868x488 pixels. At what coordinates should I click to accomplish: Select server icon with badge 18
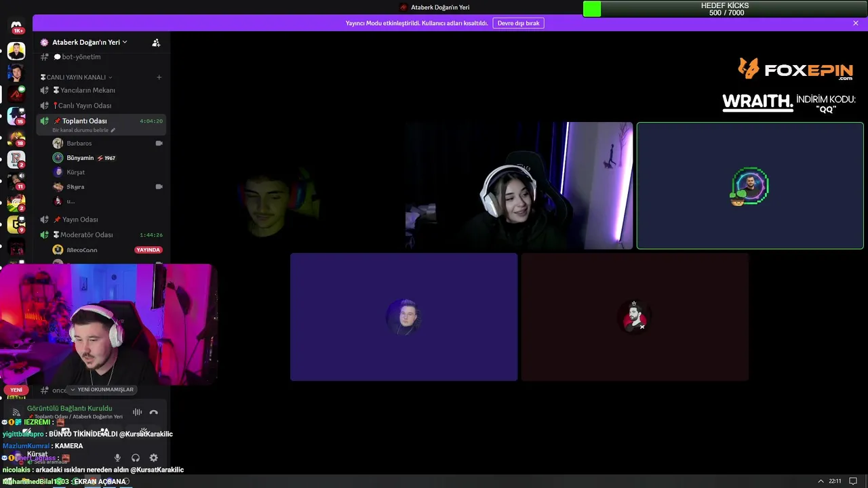[x=16, y=138]
